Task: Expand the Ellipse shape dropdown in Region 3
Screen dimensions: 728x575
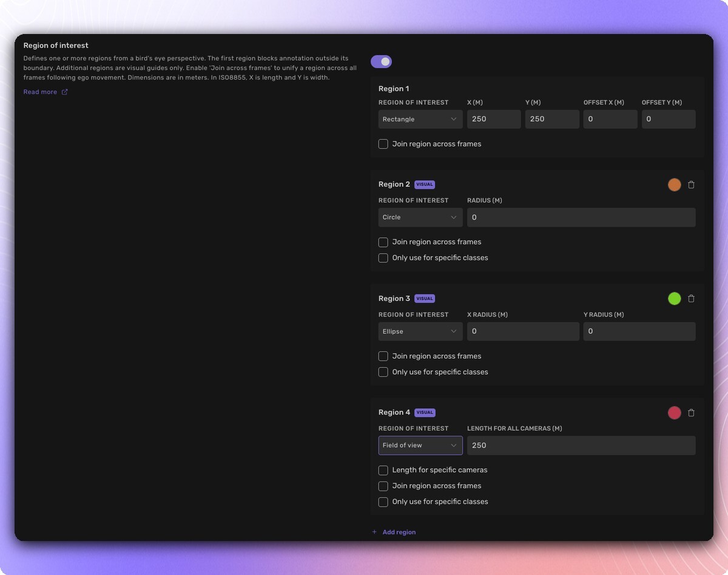Action: pos(420,332)
